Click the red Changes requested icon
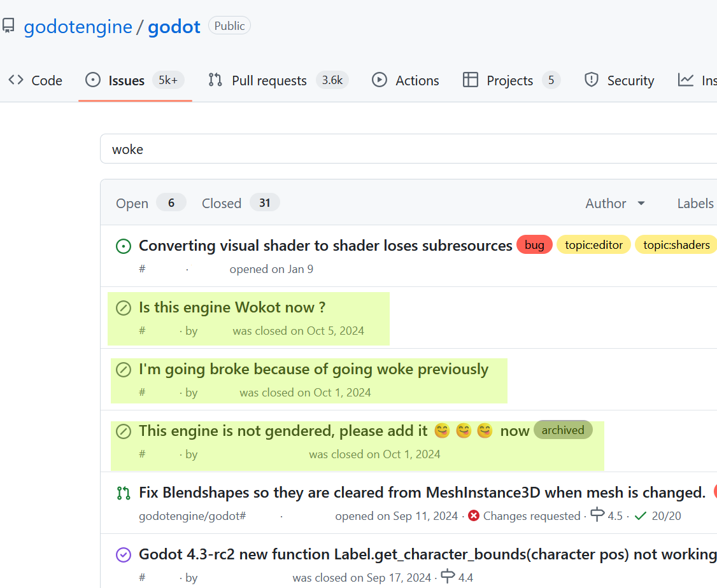The width and height of the screenshot is (717, 588). 474,515
